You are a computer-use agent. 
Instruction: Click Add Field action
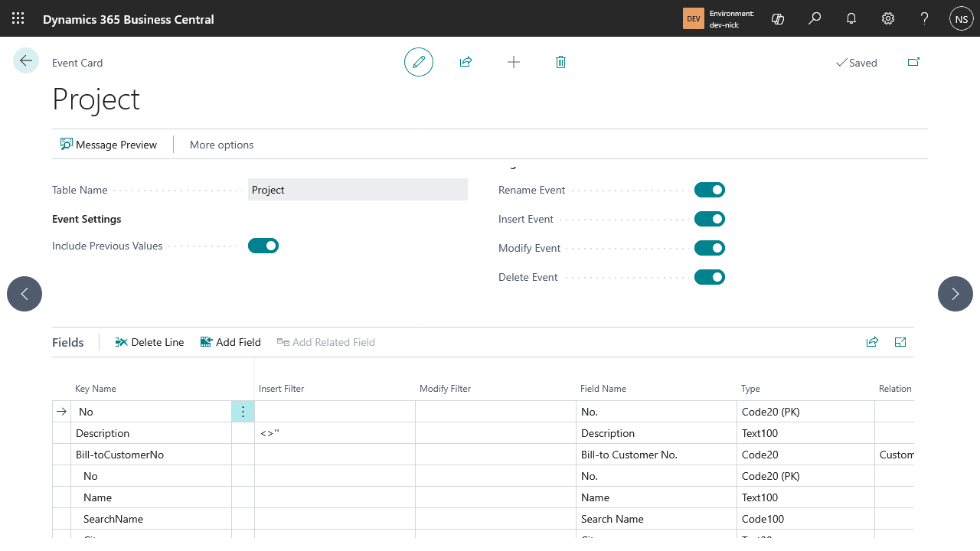(x=230, y=342)
